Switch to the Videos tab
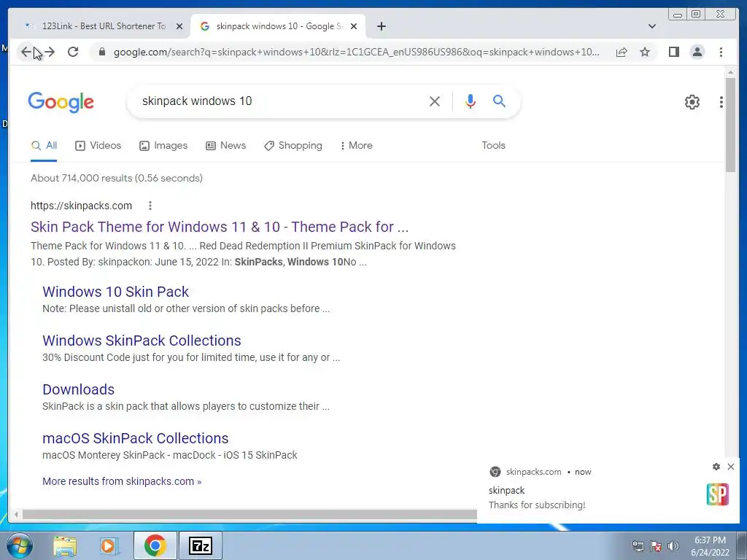The image size is (747, 560). point(98,146)
